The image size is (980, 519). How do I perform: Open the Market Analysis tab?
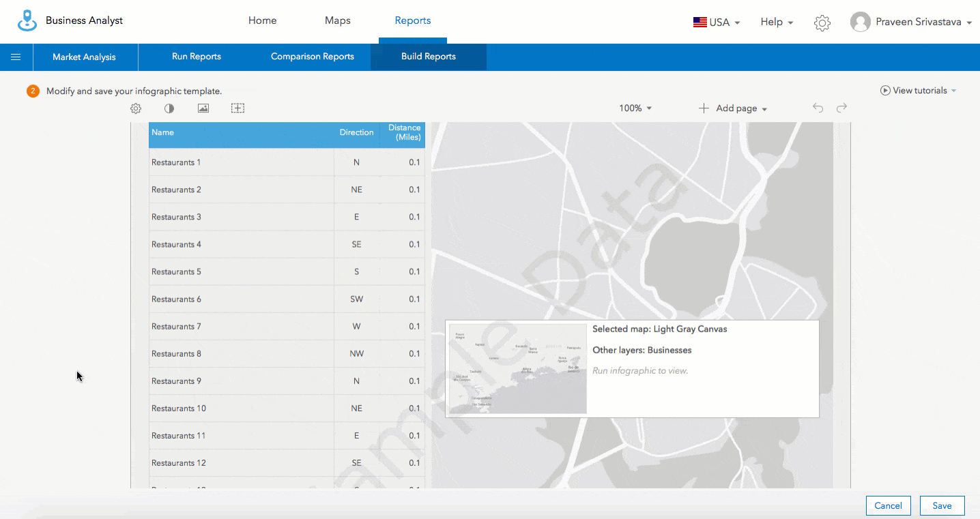pyautogui.click(x=85, y=57)
